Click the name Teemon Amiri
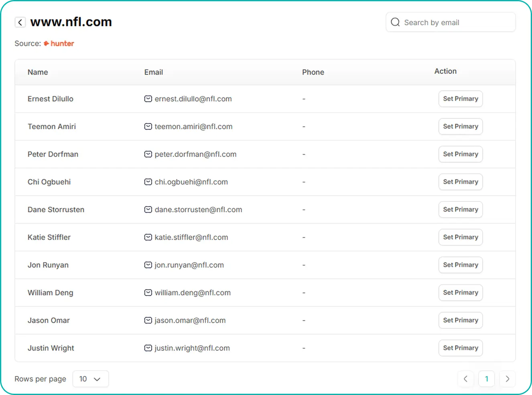The width and height of the screenshot is (532, 395). 52,126
